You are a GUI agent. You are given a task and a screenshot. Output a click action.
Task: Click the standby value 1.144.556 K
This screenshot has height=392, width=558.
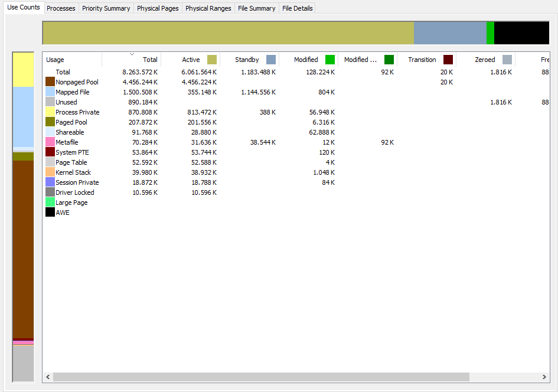259,92
